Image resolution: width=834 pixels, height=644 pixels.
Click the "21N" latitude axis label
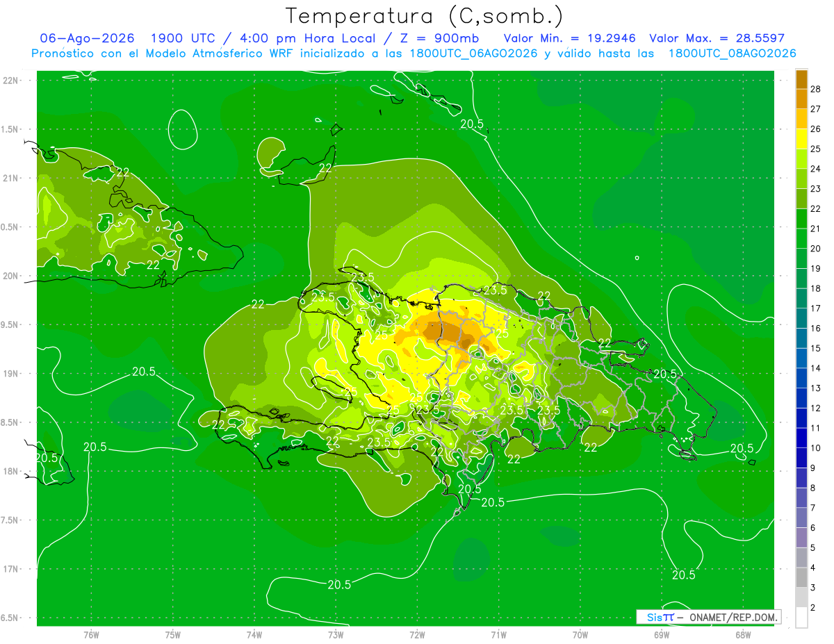tap(11, 178)
